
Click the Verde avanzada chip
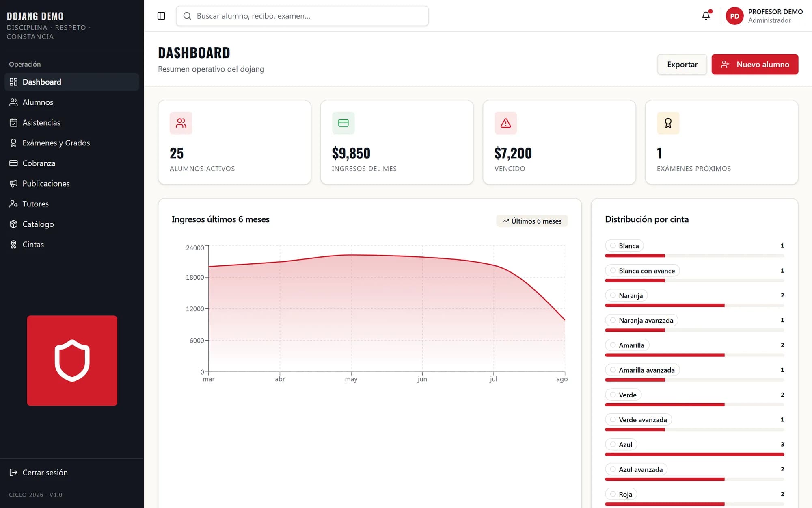638,419
